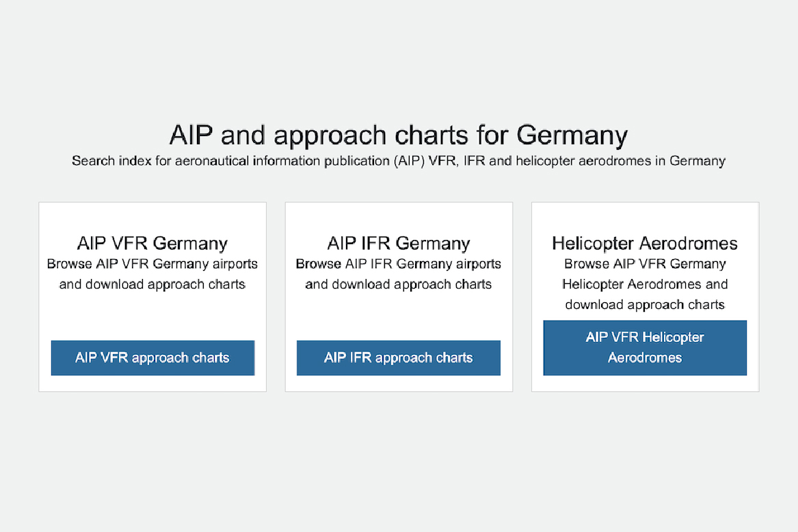The height and width of the screenshot is (532, 798).
Task: Click IFR card's 'and download approach charts' line
Action: coord(399,284)
